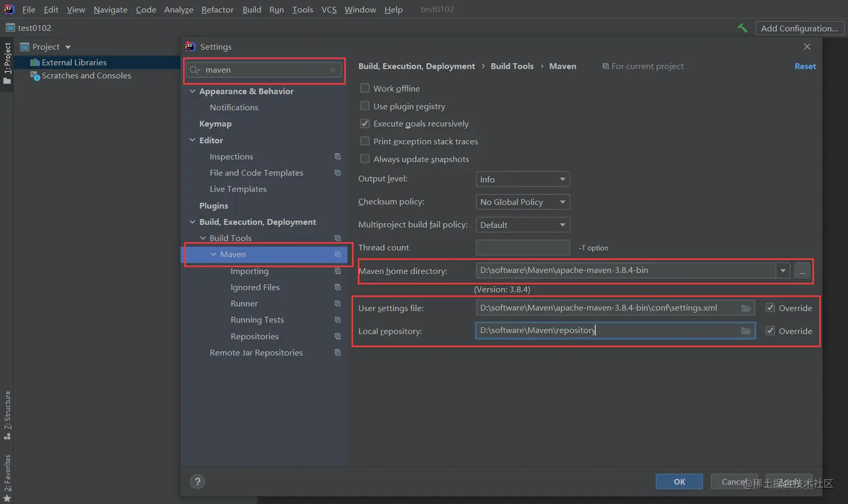848x504 pixels.
Task: Enable the Work offline checkbox
Action: coord(365,88)
